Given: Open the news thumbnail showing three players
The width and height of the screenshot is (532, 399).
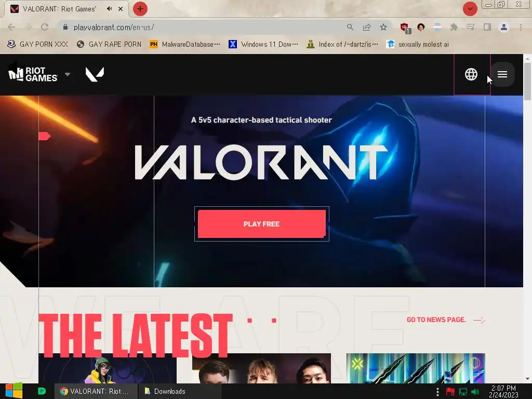Looking at the screenshot, I should point(261,368).
